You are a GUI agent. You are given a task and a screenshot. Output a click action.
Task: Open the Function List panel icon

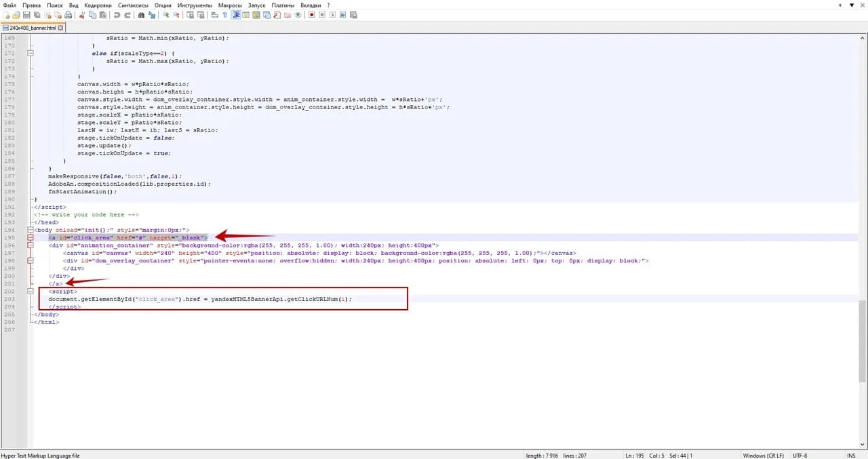pyautogui.click(x=278, y=15)
